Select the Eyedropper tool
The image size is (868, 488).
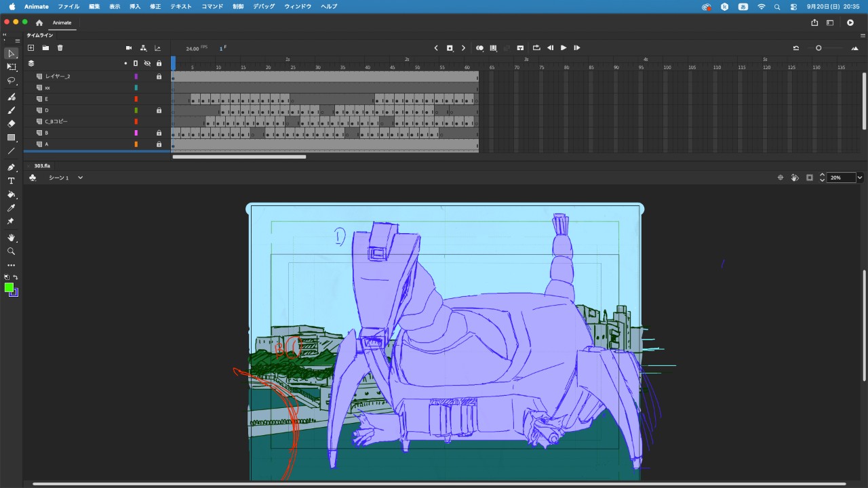(x=12, y=208)
